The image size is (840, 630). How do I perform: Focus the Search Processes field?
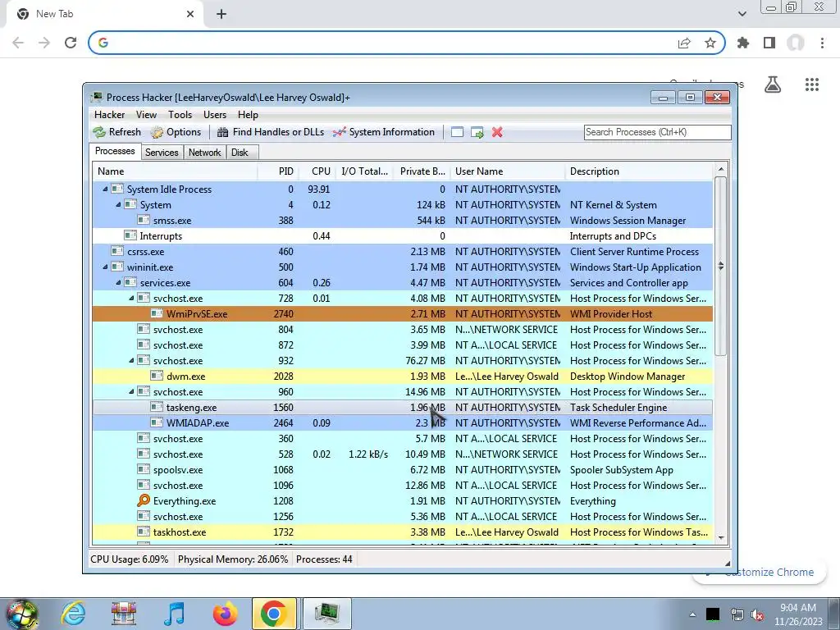pyautogui.click(x=657, y=132)
